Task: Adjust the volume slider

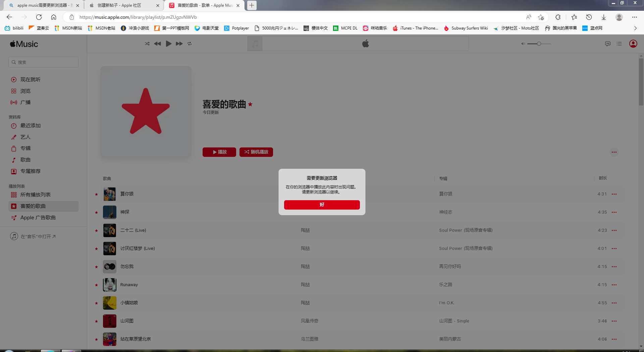Action: [x=539, y=44]
